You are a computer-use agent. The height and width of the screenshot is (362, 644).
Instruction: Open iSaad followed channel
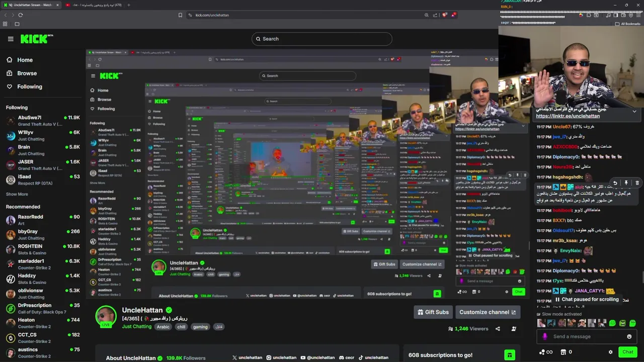tap(43, 179)
